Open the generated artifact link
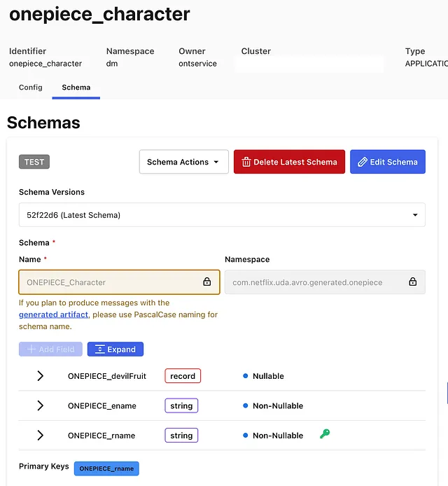 [x=53, y=314]
